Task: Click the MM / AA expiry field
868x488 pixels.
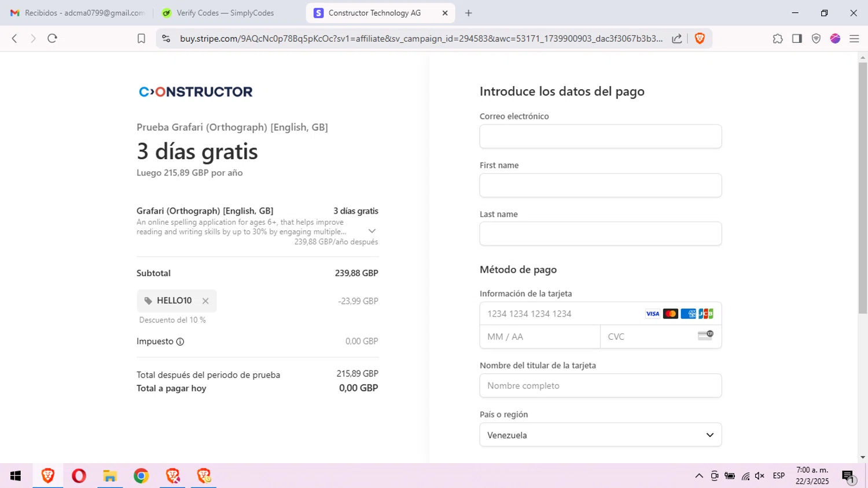Action: 540,337
